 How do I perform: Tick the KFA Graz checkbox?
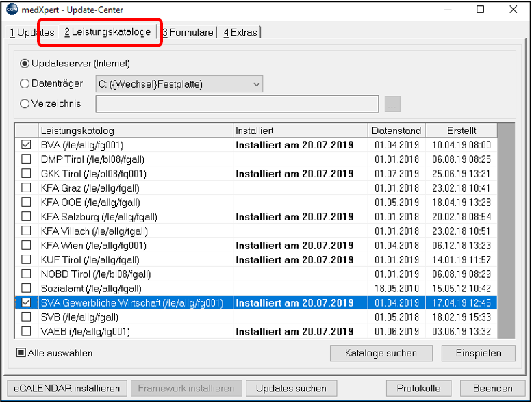(26, 187)
